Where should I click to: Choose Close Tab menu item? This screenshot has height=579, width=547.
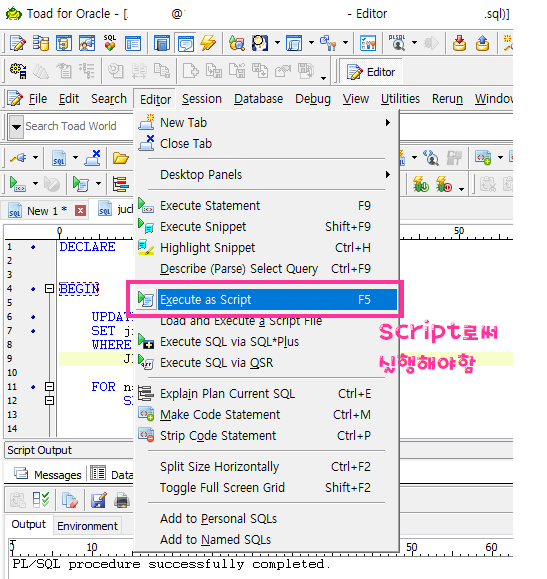266,144
